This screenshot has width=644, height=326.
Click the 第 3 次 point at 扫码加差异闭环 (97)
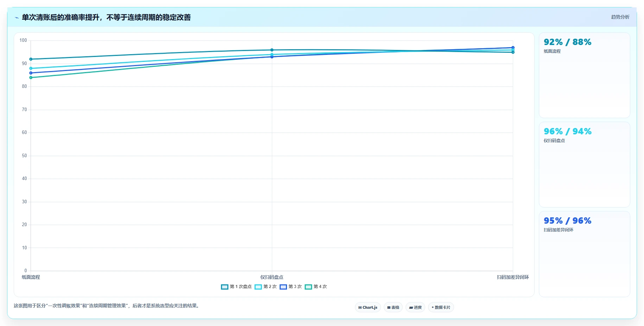pyautogui.click(x=513, y=47)
